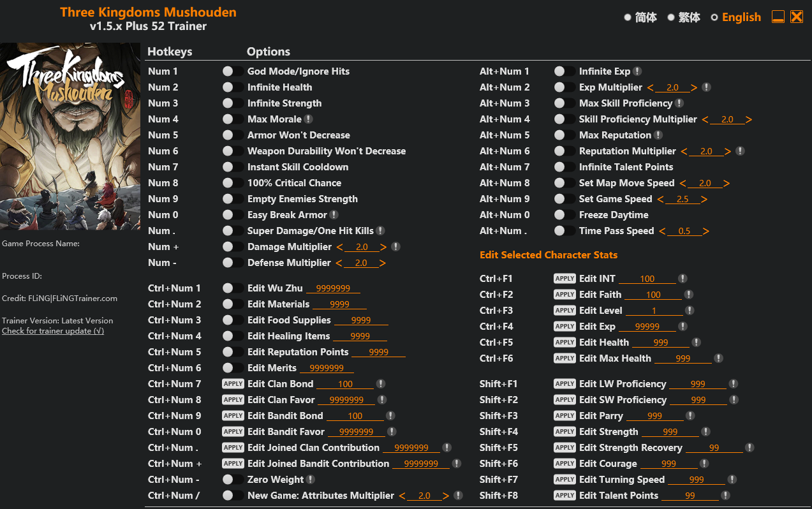Minimize the trainer window
812x509 pixels.
[778, 17]
